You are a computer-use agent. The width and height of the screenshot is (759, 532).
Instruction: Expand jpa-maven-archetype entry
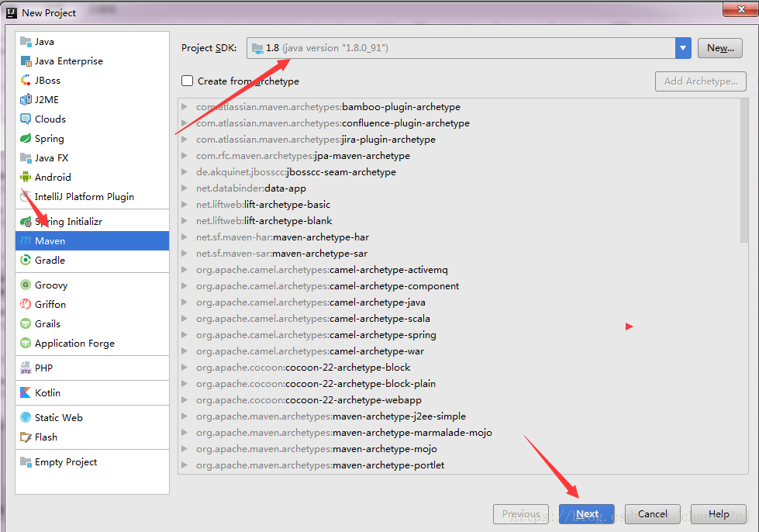pyautogui.click(x=185, y=155)
